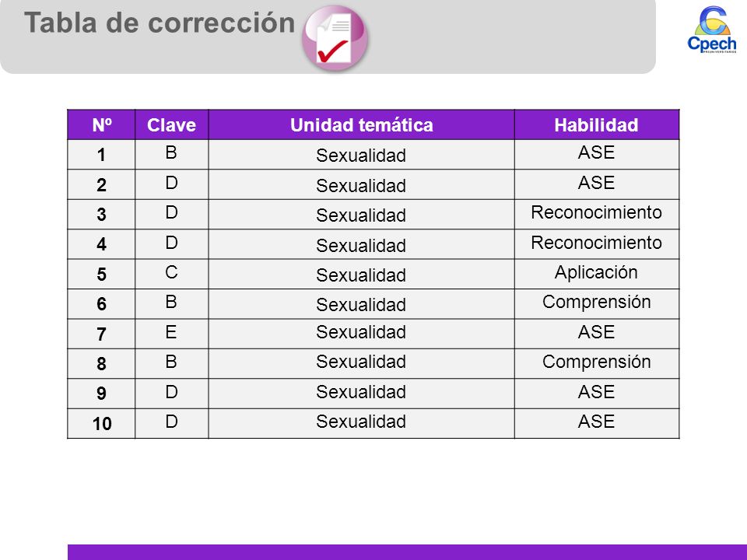Click the Habilidad header cell
Viewport: 747px width, 560px height.
click(597, 124)
